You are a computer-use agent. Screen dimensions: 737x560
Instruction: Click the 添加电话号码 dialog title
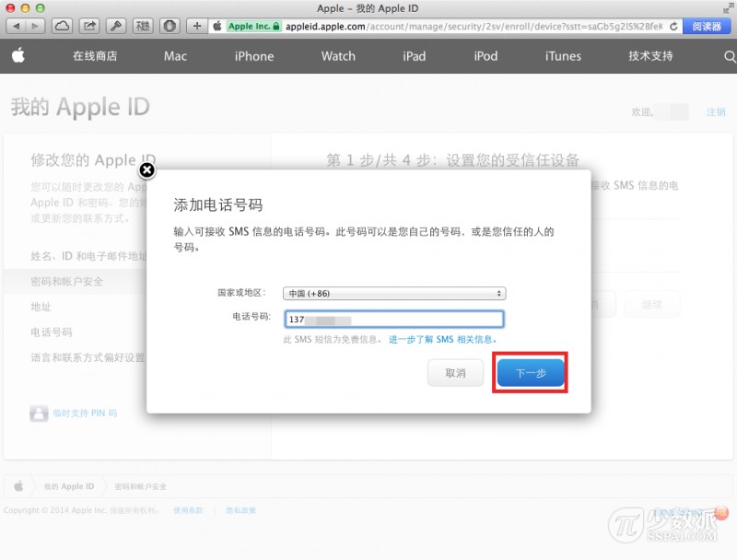218,204
